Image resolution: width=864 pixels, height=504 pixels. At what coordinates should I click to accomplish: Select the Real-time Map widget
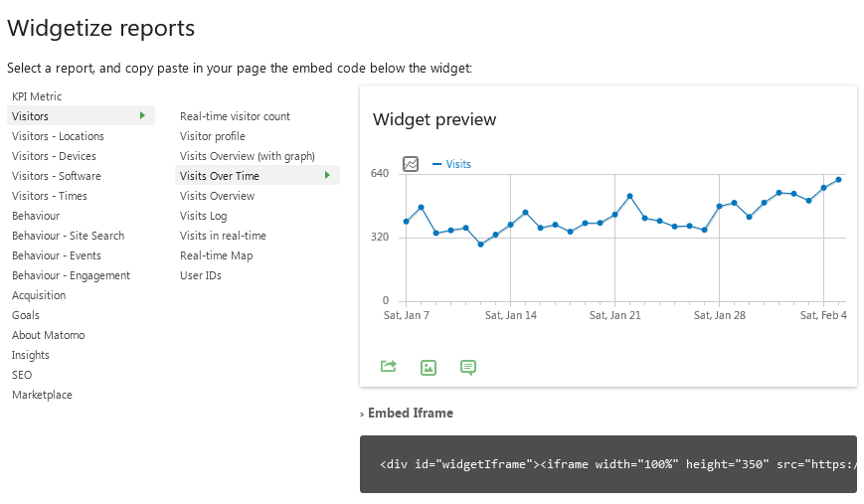(216, 255)
